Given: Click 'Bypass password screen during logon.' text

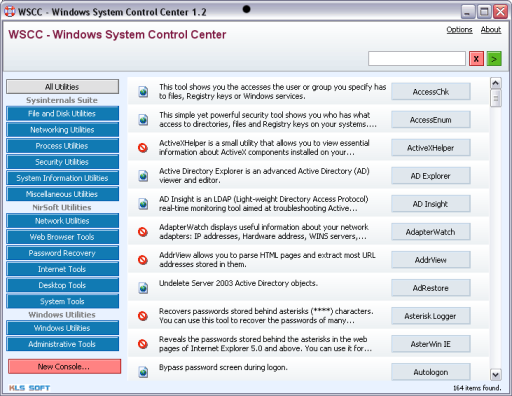Looking at the screenshot, I should [x=223, y=367].
